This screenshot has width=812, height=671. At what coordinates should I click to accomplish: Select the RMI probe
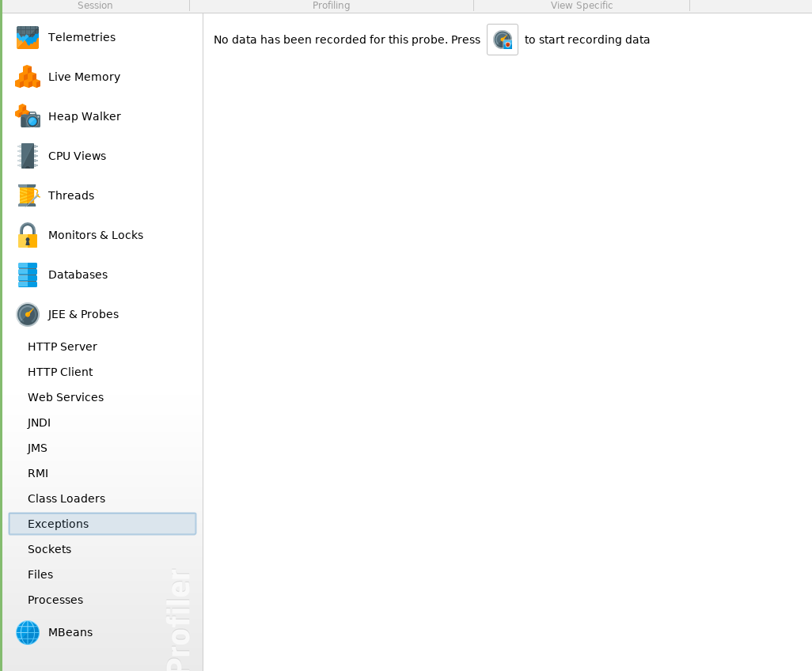pos(38,473)
